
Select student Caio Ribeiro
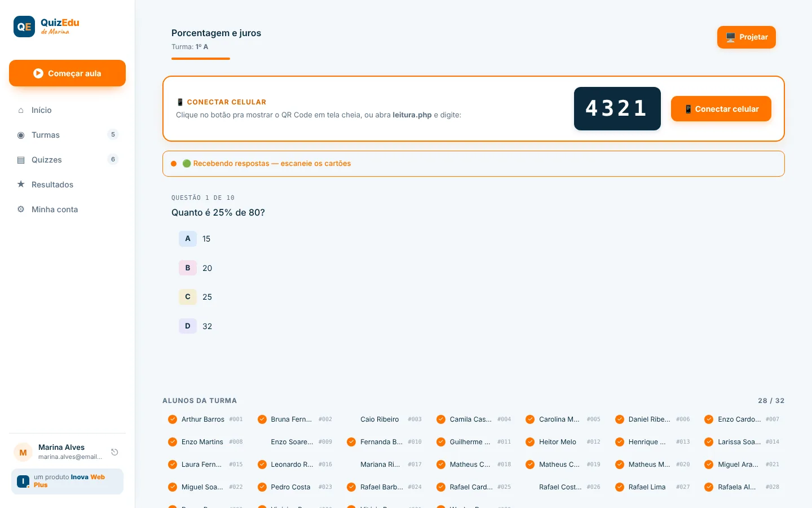coord(385,419)
